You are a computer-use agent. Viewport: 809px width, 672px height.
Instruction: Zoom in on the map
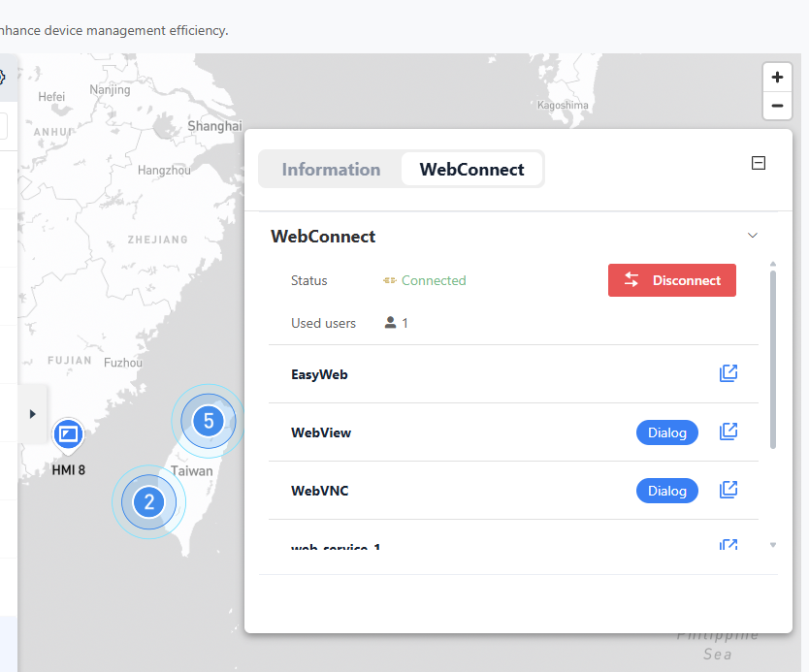[x=777, y=78]
